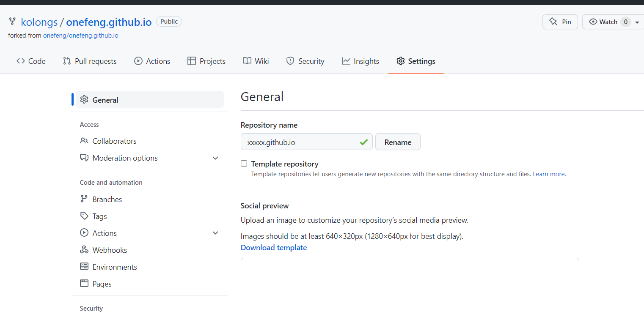Click the empty social preview image box
The image size is (644, 317).
[410, 287]
